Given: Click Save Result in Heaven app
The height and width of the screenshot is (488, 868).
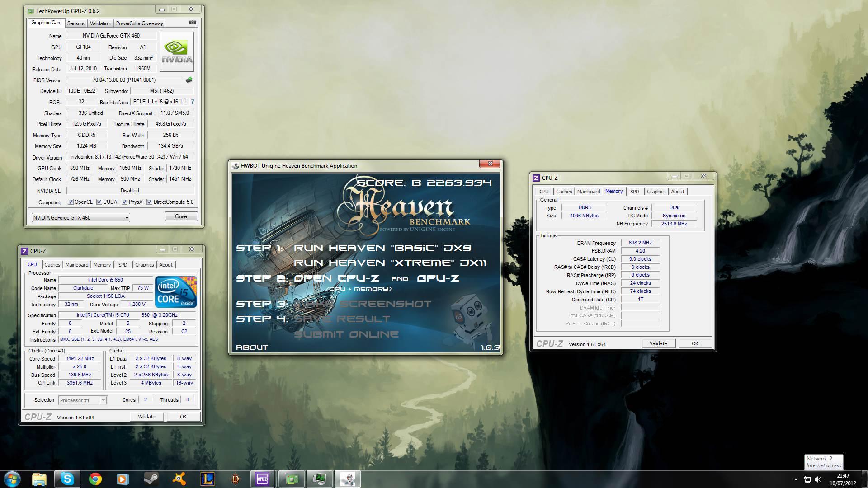Looking at the screenshot, I should pos(342,319).
